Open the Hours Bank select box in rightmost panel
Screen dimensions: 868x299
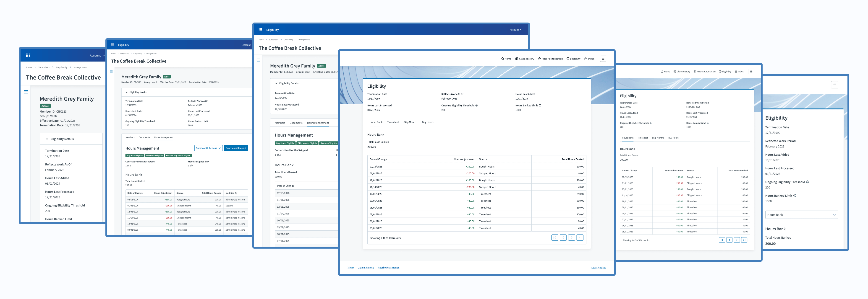(x=801, y=215)
